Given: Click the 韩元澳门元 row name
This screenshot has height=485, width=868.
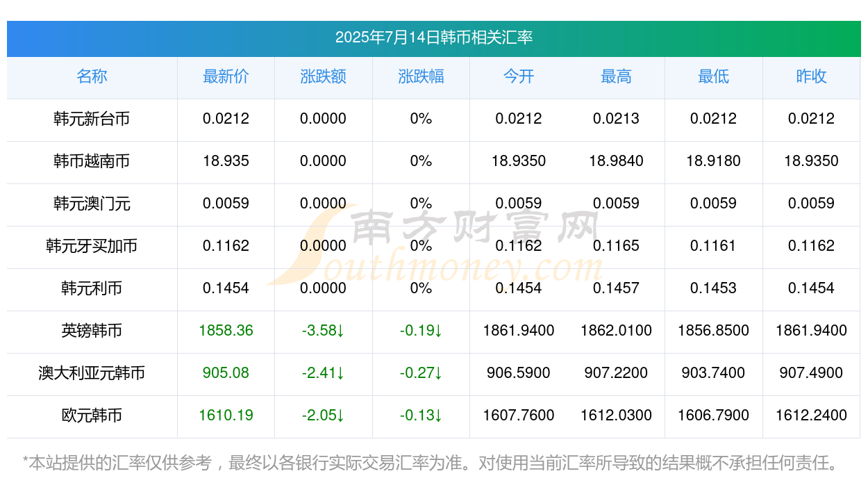Looking at the screenshot, I should click(92, 204).
